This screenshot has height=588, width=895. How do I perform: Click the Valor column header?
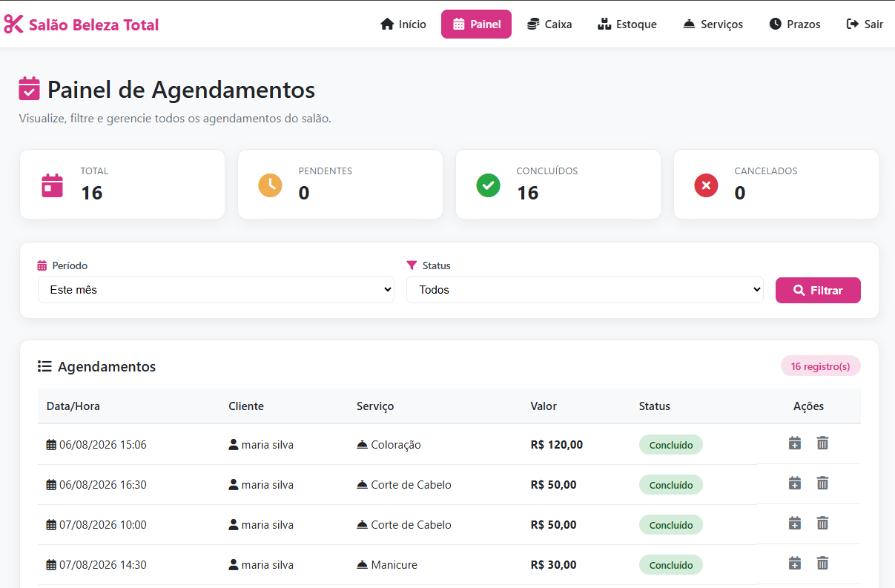point(544,406)
